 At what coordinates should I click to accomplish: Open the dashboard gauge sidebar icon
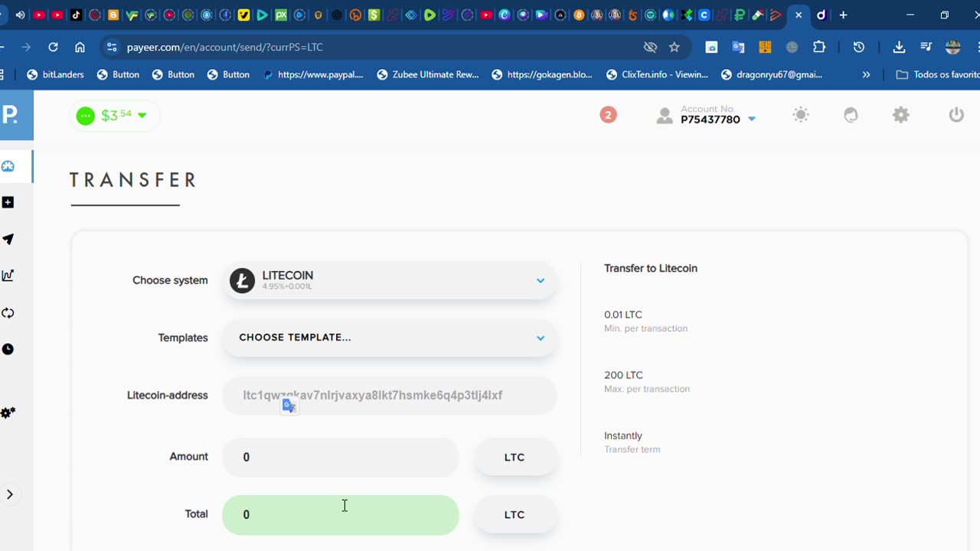coord(8,166)
